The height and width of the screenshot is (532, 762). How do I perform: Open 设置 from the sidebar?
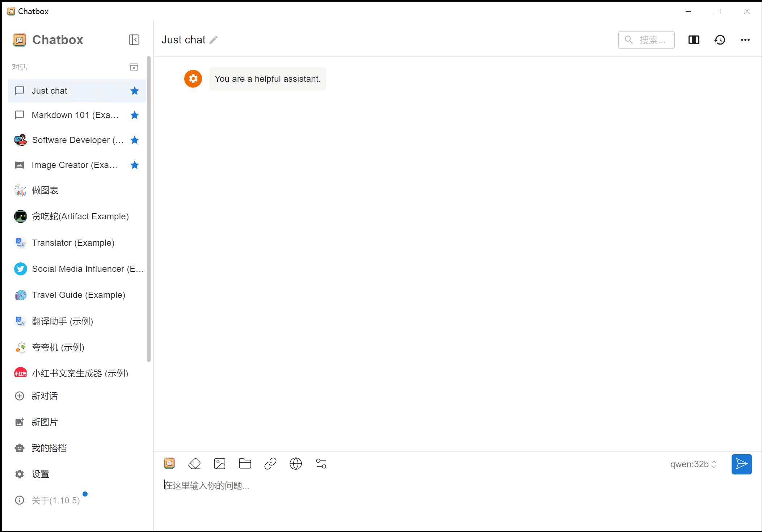pos(41,474)
